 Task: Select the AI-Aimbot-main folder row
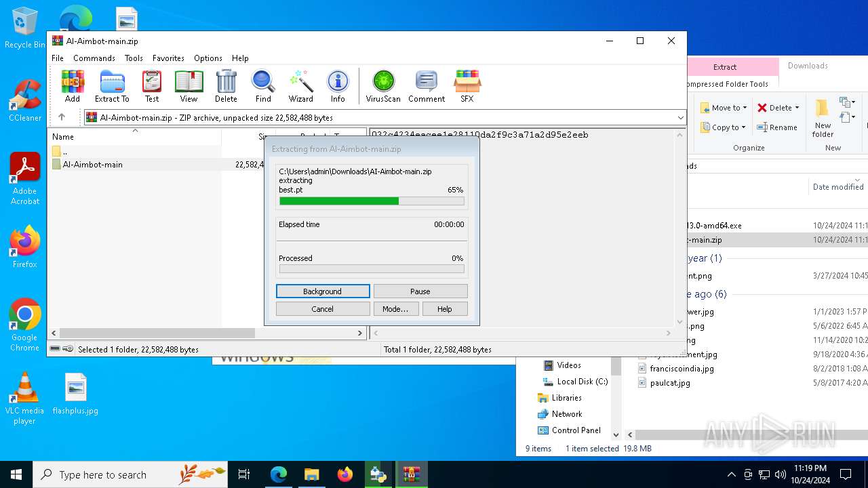coord(157,165)
